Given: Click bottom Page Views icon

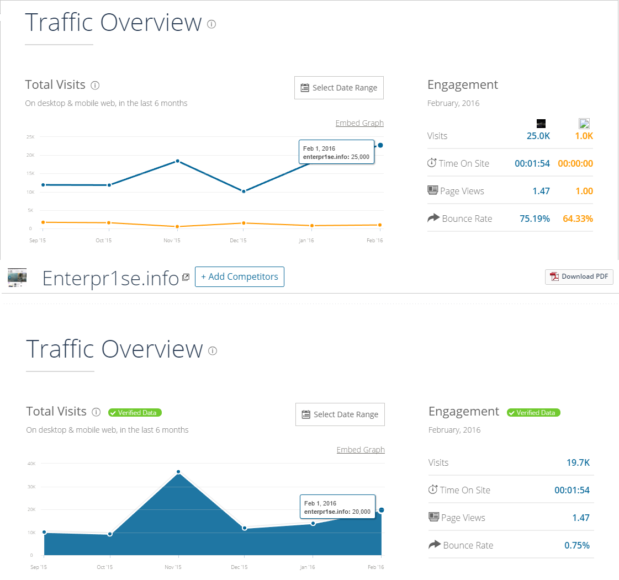Looking at the screenshot, I should pyautogui.click(x=434, y=517).
